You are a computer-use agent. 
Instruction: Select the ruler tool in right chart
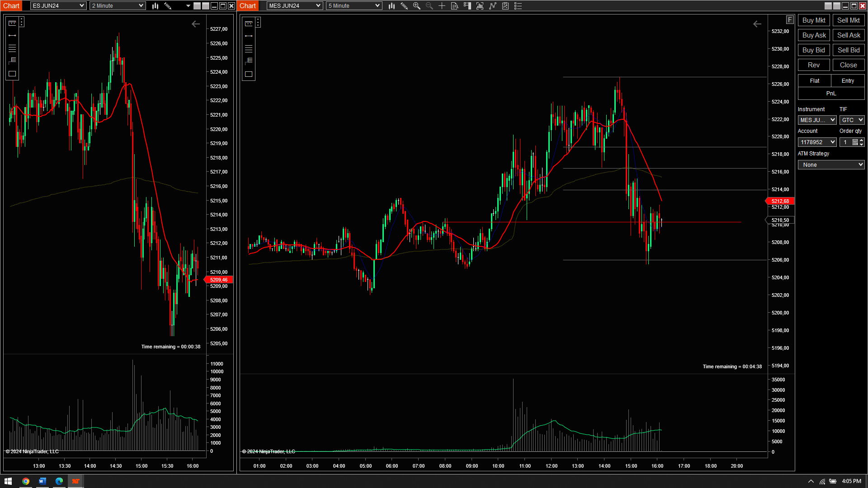249,23
